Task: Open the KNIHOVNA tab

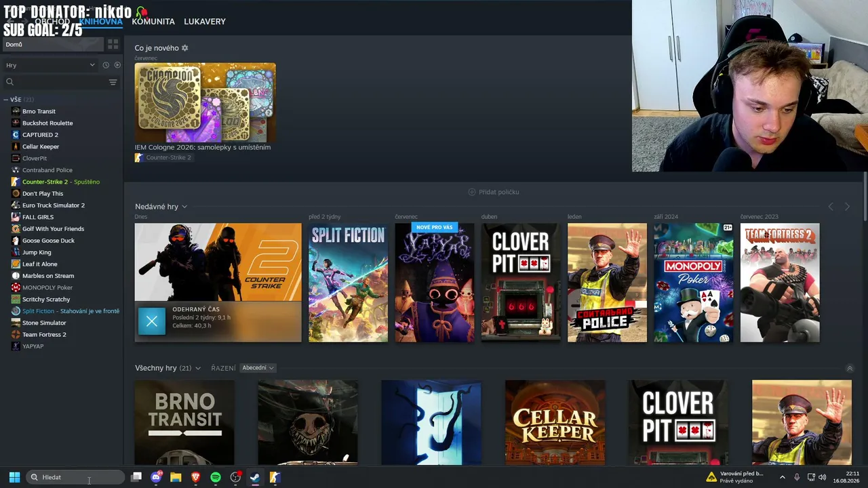Action: (x=100, y=22)
